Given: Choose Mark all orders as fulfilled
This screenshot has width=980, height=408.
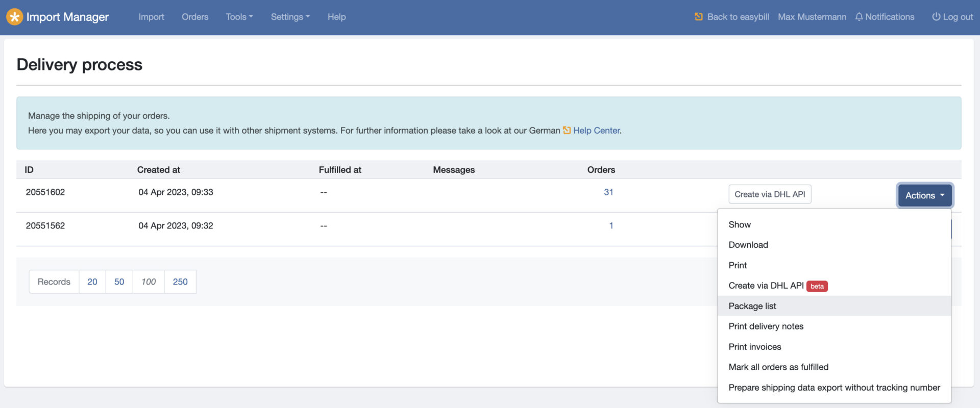Looking at the screenshot, I should (x=778, y=367).
